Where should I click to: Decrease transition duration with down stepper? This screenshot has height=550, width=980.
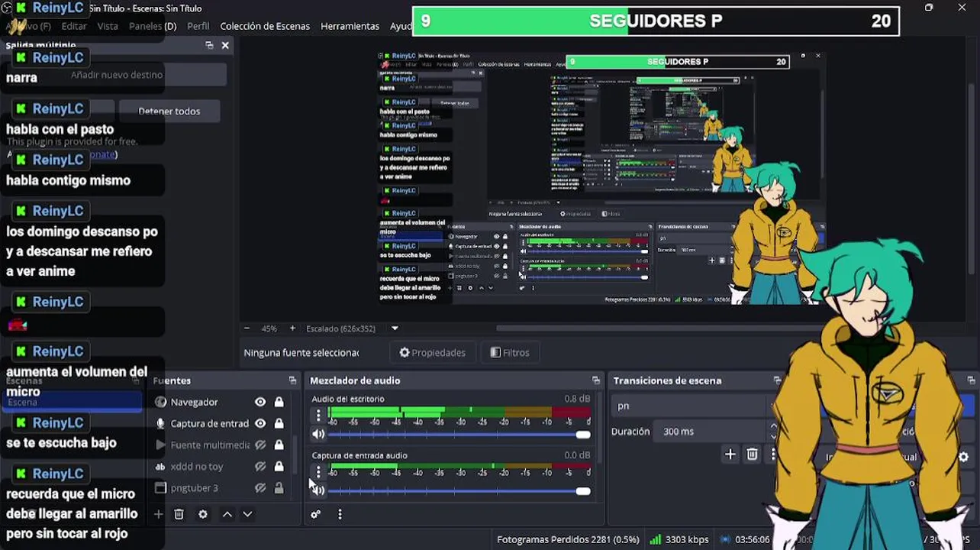point(773,436)
